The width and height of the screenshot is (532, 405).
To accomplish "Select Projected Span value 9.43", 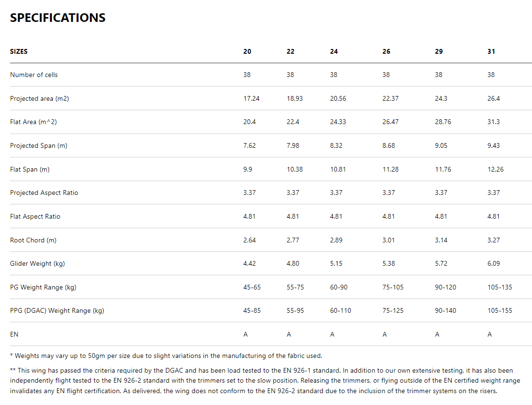I will (x=493, y=145).
